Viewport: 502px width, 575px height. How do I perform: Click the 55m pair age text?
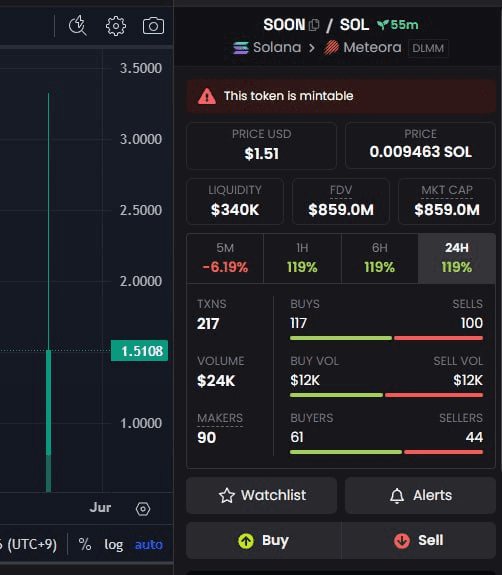pyautogui.click(x=404, y=25)
